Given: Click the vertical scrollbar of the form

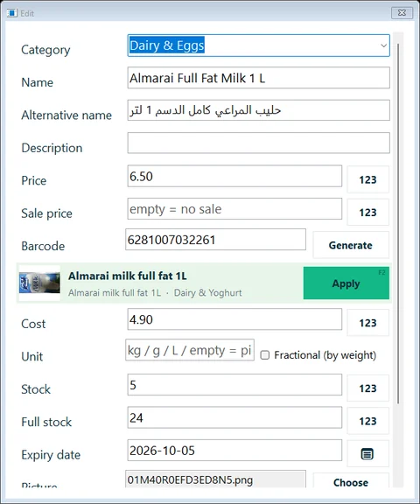Looking at the screenshot, I should pyautogui.click(x=398, y=223).
